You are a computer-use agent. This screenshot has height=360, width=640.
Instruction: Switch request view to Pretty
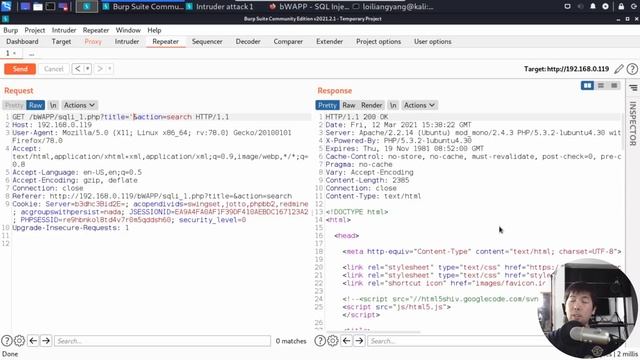pyautogui.click(x=14, y=105)
